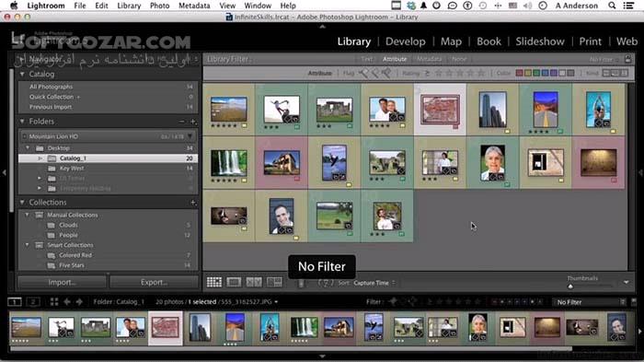Expand the Catalog_1 folder

point(40,158)
